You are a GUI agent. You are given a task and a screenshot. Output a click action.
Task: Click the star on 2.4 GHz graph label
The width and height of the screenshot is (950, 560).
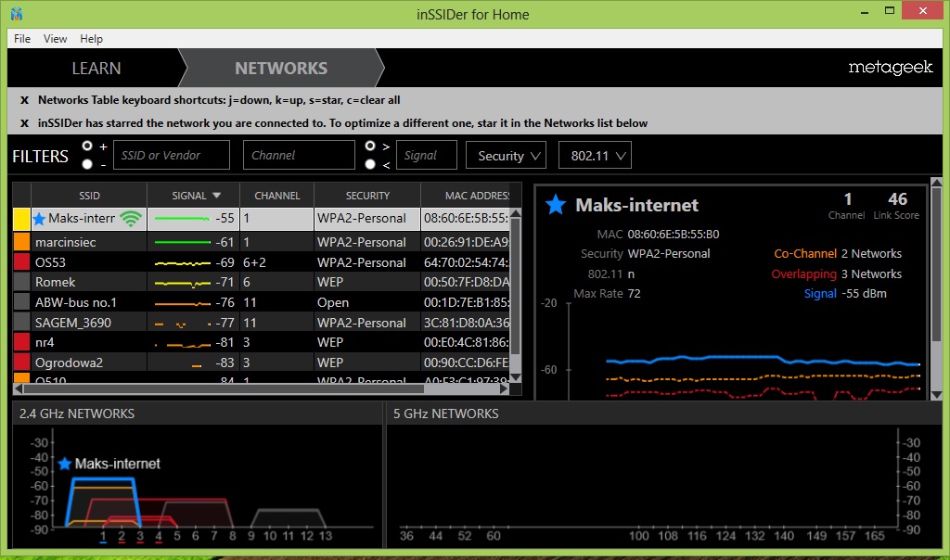[65, 464]
